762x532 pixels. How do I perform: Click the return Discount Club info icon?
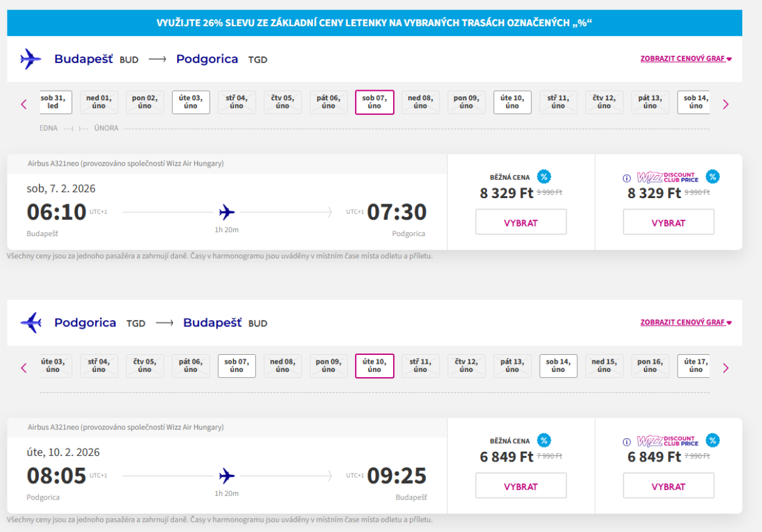(627, 442)
